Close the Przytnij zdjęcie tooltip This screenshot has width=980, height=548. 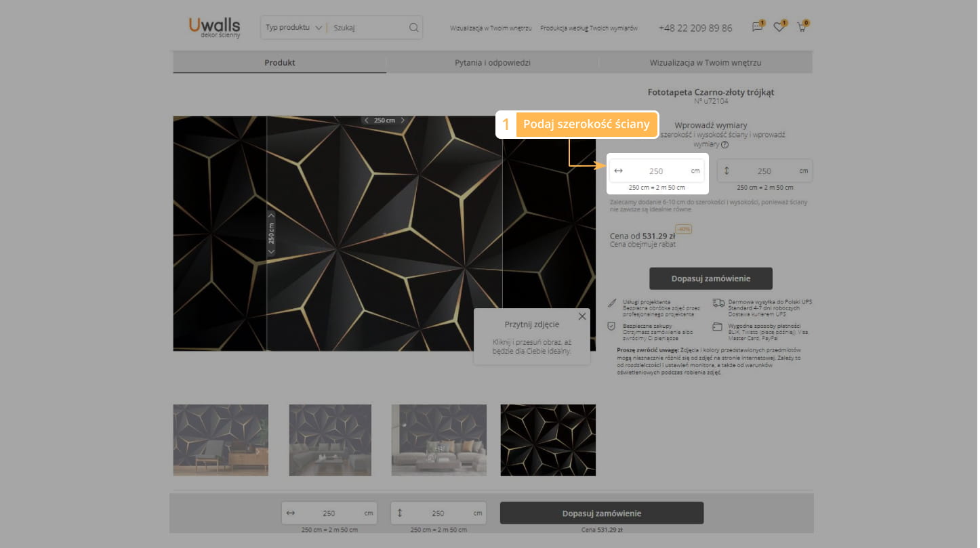tap(581, 316)
